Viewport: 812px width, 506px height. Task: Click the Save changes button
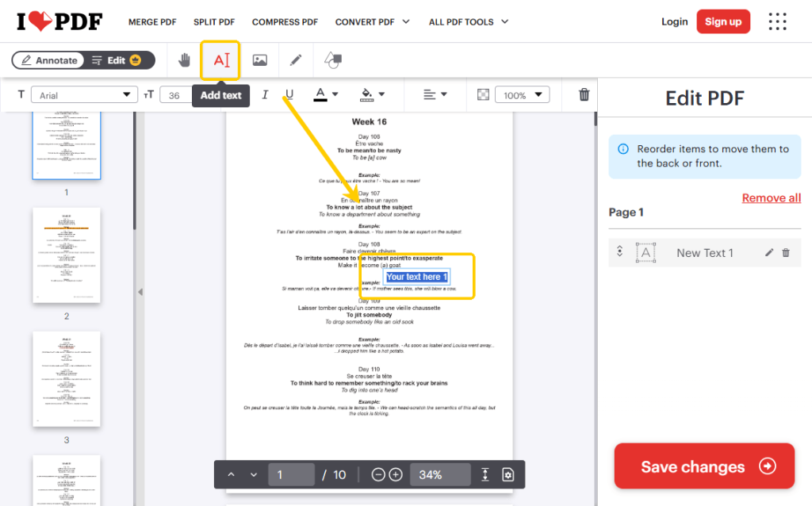[704, 466]
